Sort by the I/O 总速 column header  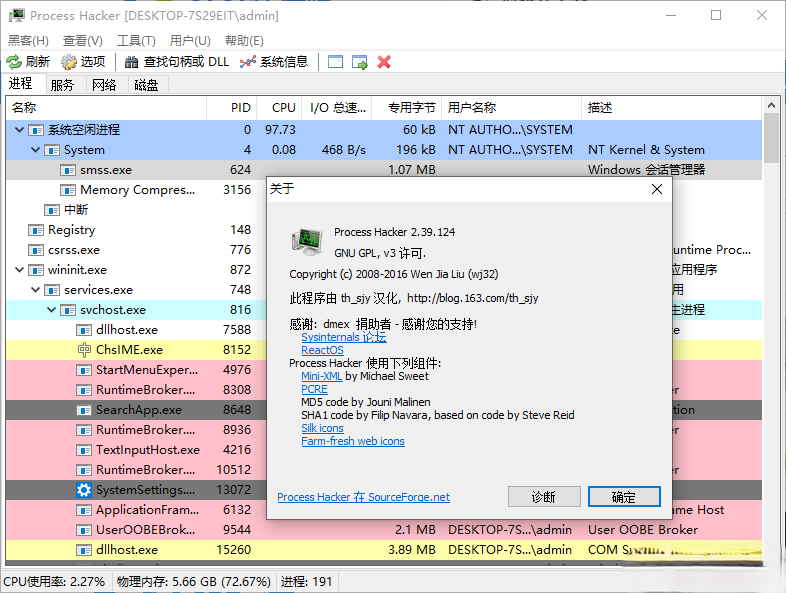[337, 108]
